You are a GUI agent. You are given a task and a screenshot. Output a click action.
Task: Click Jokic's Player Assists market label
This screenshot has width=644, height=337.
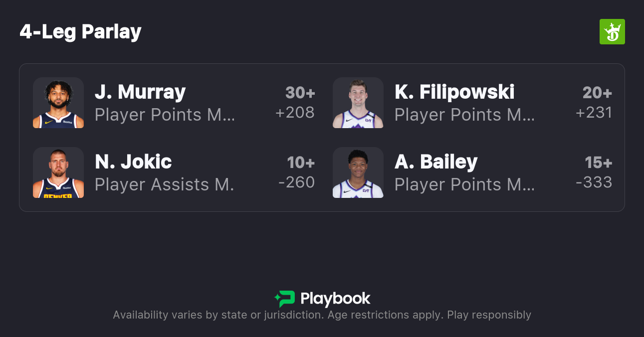point(164,184)
